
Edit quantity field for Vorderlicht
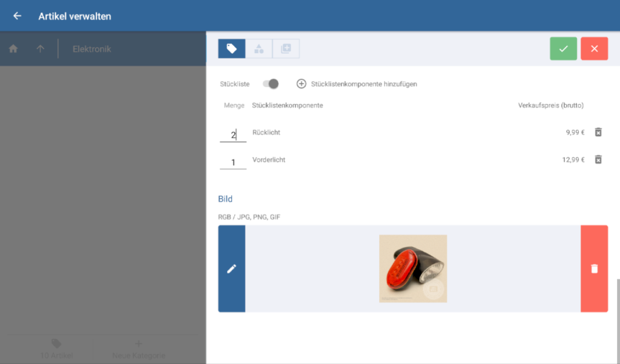[x=233, y=162]
